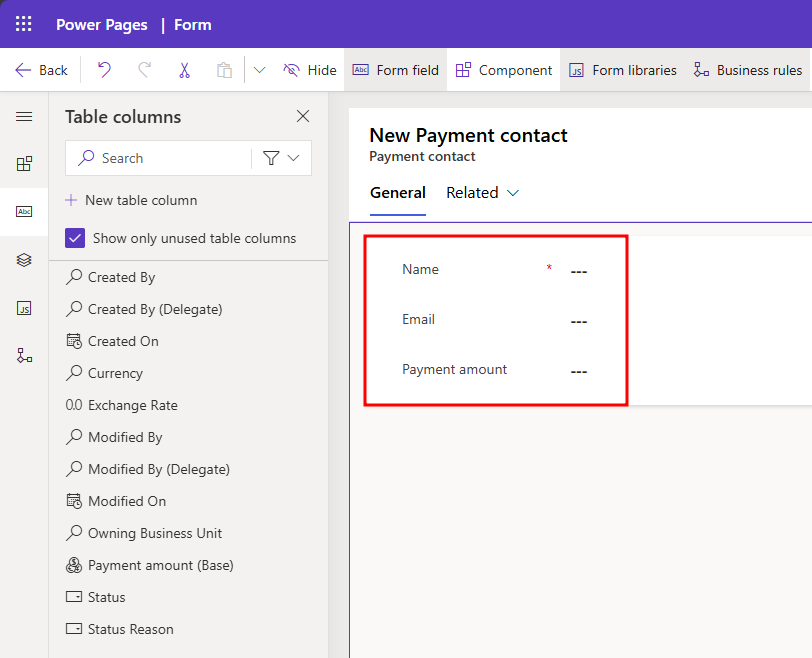Open the app launcher waffle icon
Viewport: 812px width, 658px height.
(22, 23)
